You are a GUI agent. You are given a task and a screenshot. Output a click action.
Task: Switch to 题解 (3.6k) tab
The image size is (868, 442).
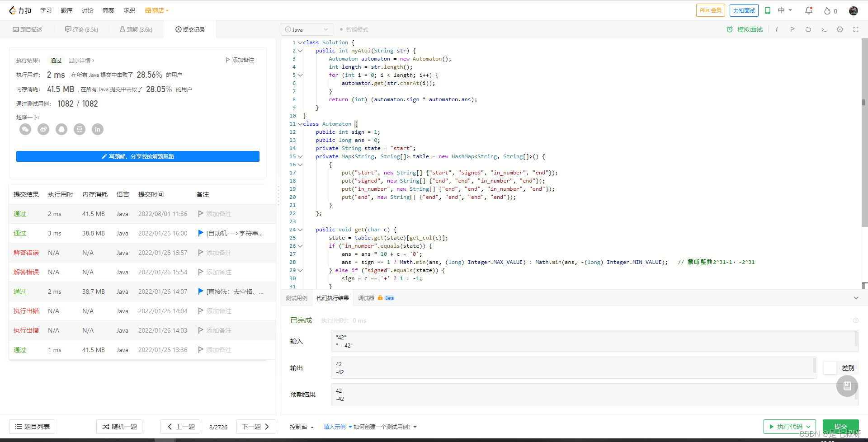[136, 29]
